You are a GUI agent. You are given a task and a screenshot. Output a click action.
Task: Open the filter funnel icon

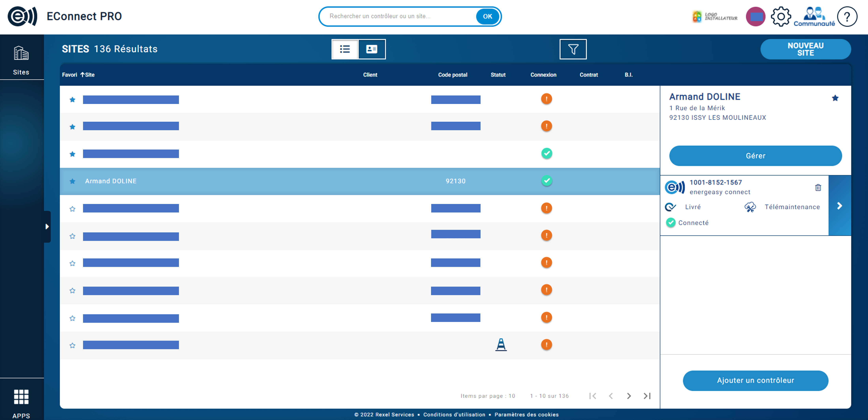tap(573, 49)
